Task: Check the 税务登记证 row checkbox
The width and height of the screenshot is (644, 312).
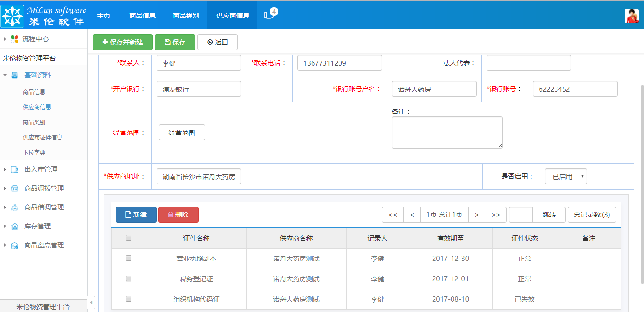Action: pos(128,278)
